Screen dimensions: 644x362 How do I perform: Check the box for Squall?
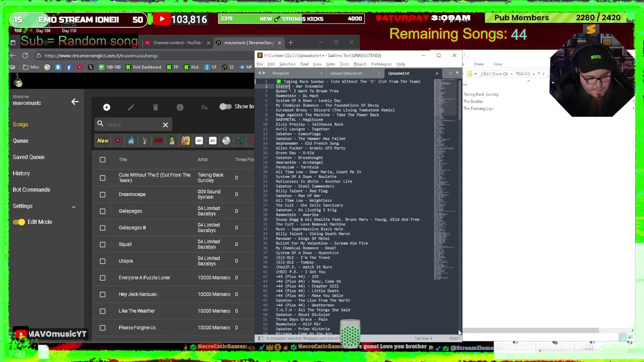[x=103, y=244]
